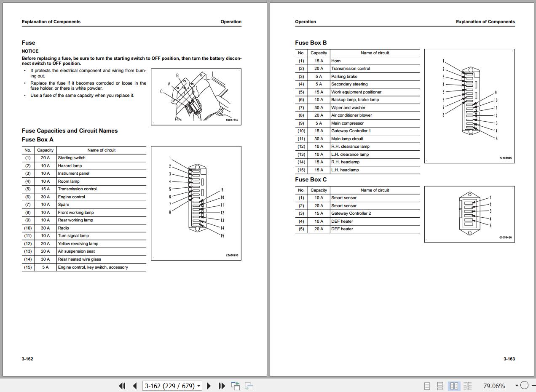This screenshot has width=536, height=392.
Task: Click the Fuse Box C diagram
Action: click(x=469, y=214)
